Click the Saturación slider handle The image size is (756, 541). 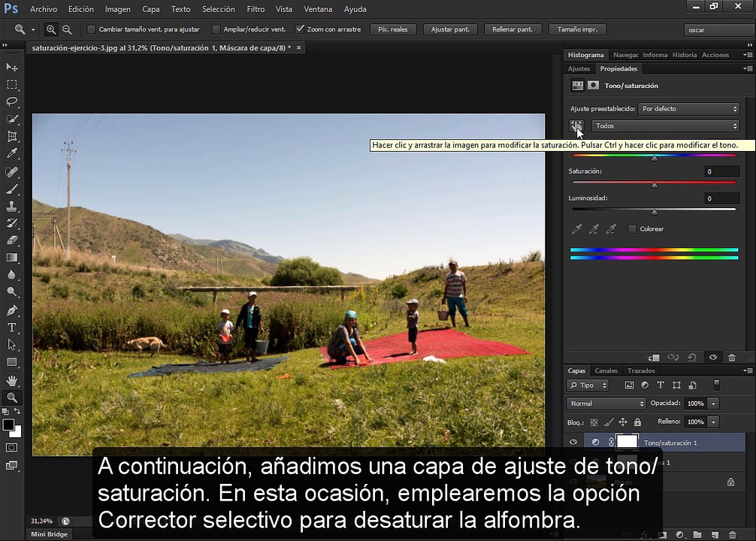click(x=655, y=185)
